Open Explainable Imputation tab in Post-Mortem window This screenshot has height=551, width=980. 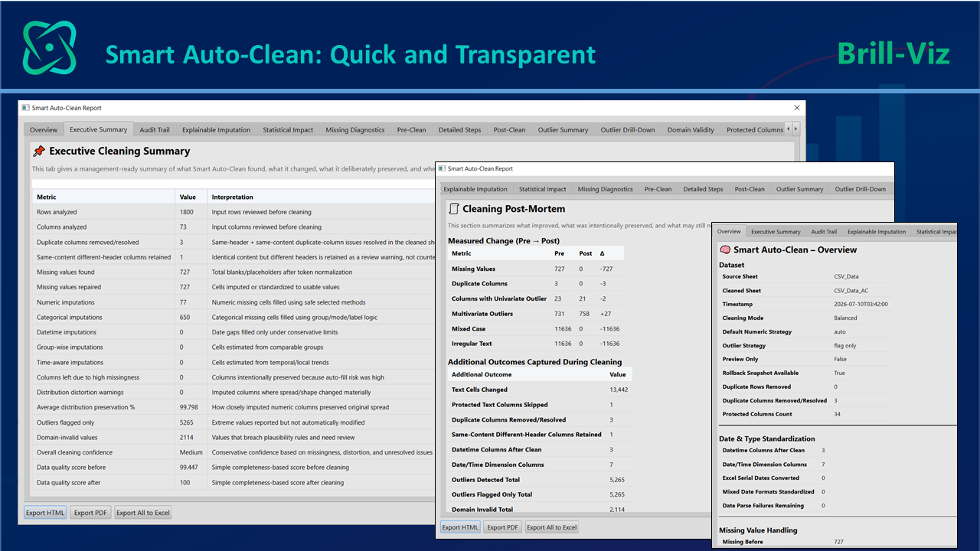475,189
